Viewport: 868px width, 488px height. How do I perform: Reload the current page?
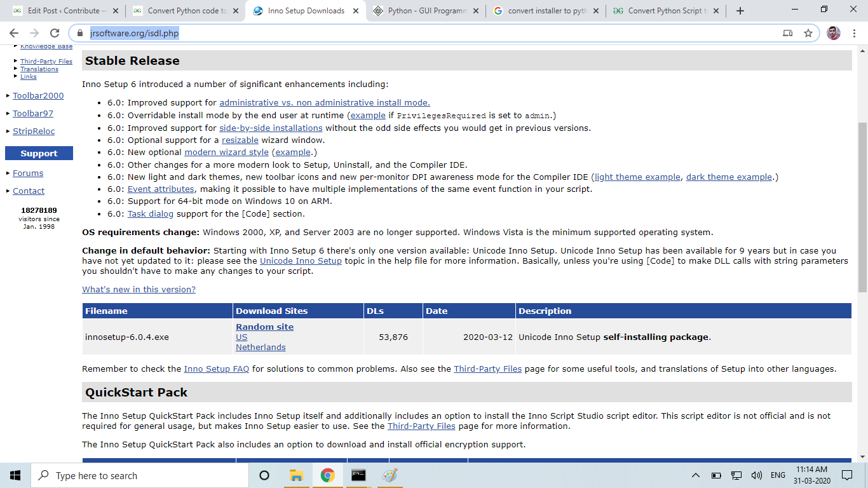(x=55, y=33)
